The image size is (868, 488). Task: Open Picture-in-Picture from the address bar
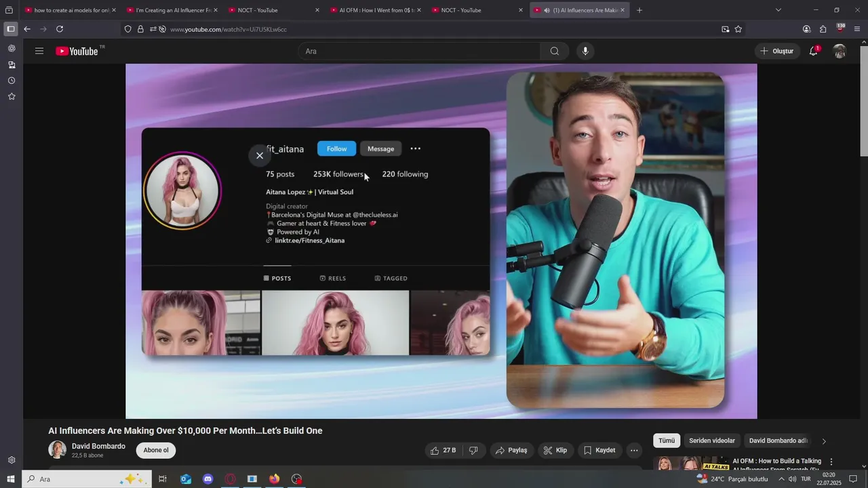[726, 29]
